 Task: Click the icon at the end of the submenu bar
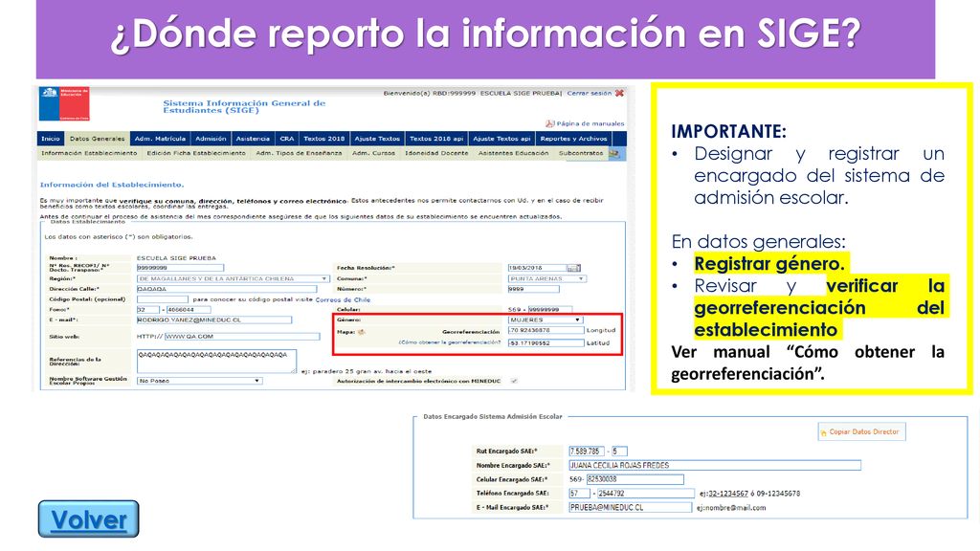coord(613,153)
